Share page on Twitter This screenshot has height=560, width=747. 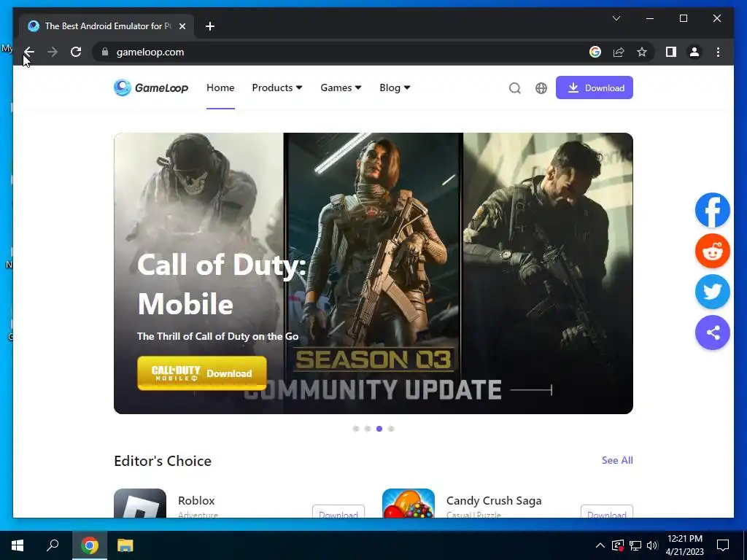(x=712, y=292)
